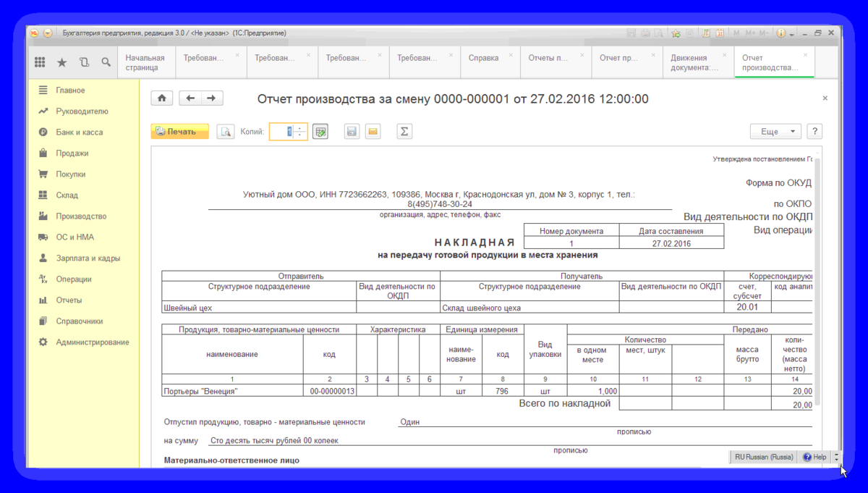Open the sections grid menu icon
The width and height of the screenshot is (868, 493).
pos(40,63)
